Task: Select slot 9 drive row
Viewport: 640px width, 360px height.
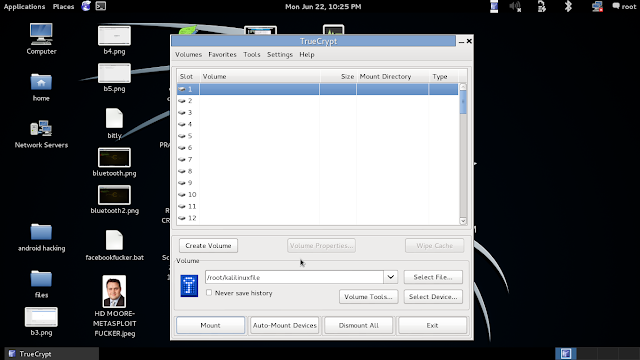Action: click(x=318, y=182)
